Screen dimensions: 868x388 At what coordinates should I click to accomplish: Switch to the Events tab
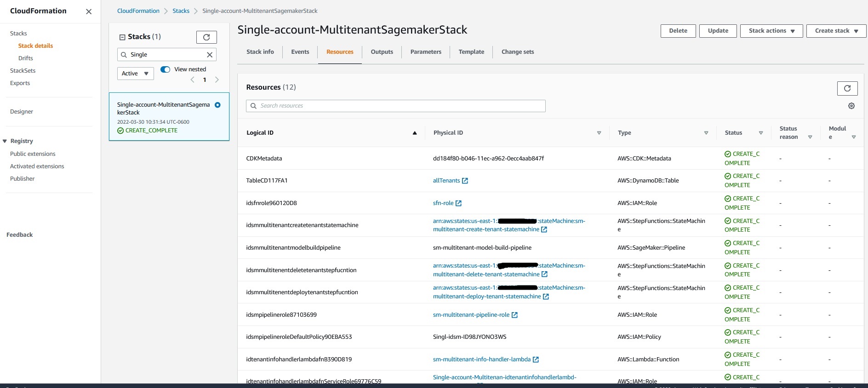coord(300,52)
